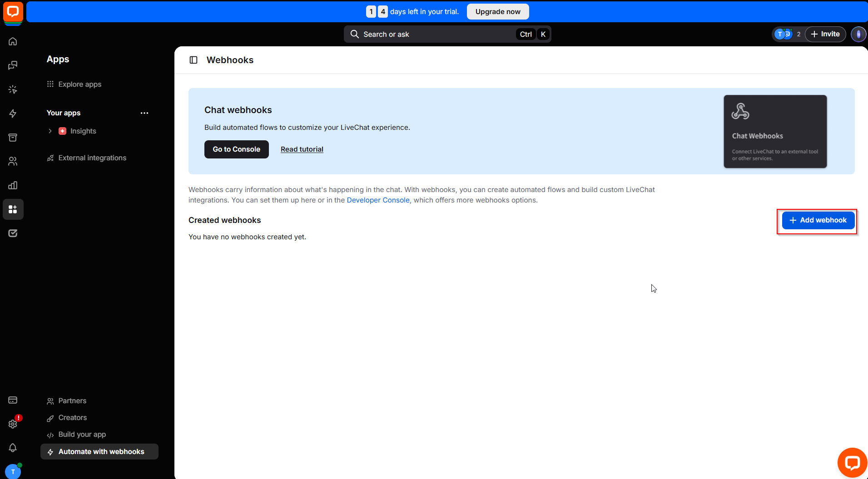868x479 pixels.
Task: Click the Created webhooks heading
Action: (x=225, y=220)
